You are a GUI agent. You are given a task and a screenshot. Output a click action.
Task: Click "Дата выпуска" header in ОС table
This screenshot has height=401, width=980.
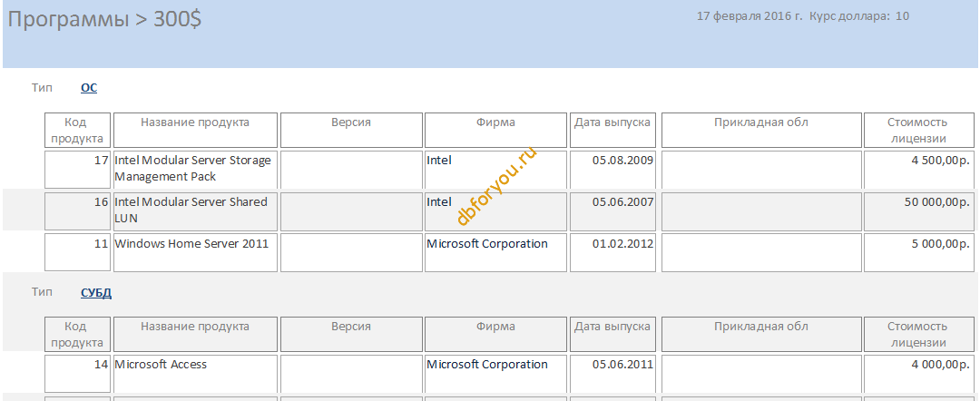[612, 130]
